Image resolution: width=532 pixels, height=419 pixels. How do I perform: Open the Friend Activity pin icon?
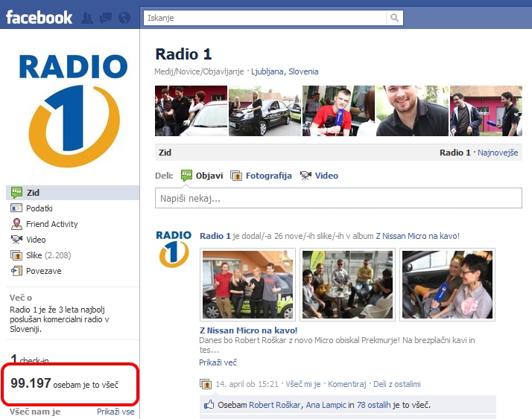coord(16,224)
